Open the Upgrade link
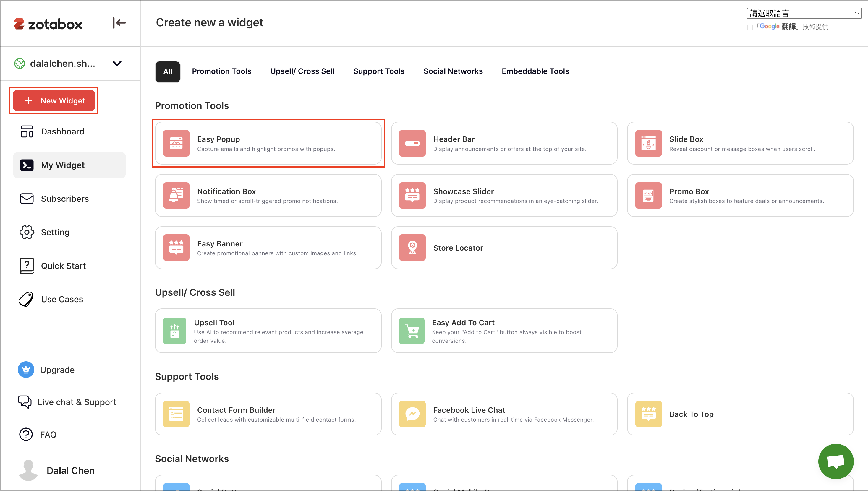 coord(57,370)
